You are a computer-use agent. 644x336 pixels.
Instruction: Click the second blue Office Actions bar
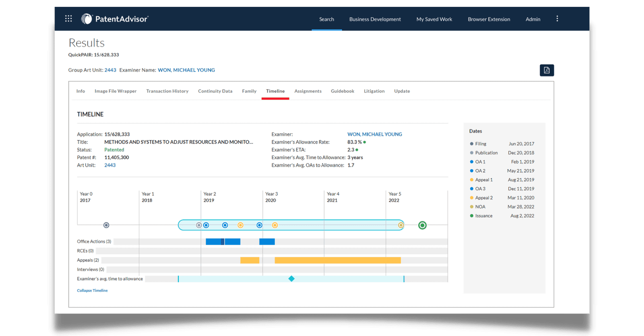click(267, 242)
